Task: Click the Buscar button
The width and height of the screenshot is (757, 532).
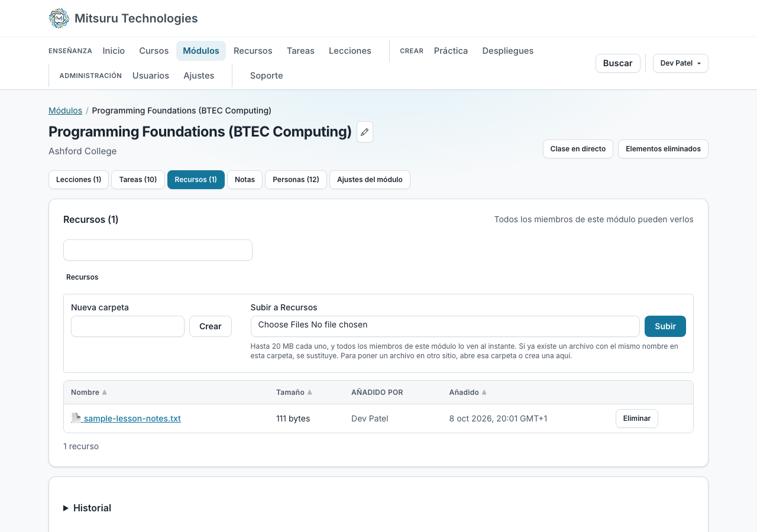Action: click(618, 63)
